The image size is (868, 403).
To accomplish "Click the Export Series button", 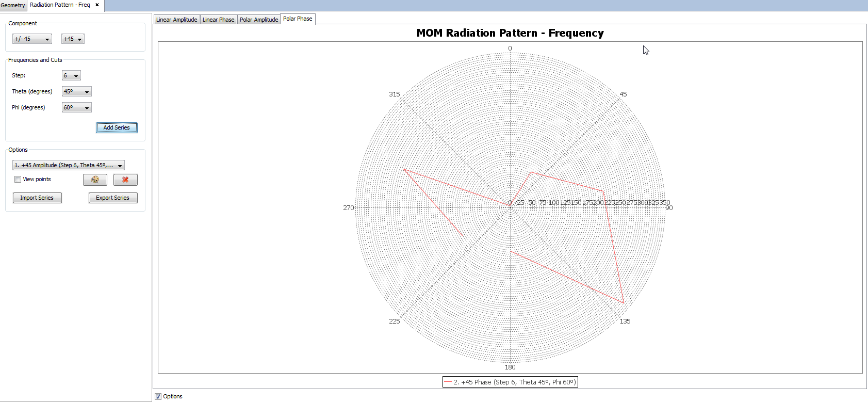I will [x=113, y=198].
